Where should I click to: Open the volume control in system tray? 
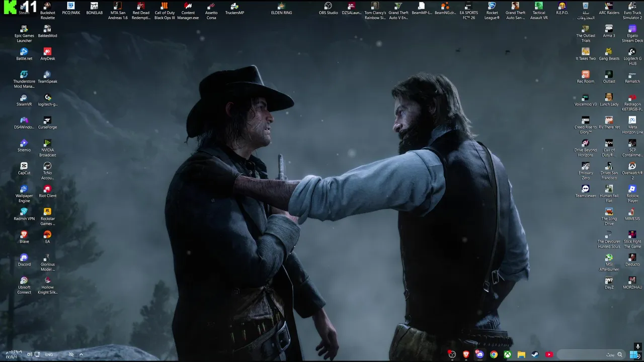(x=29, y=354)
